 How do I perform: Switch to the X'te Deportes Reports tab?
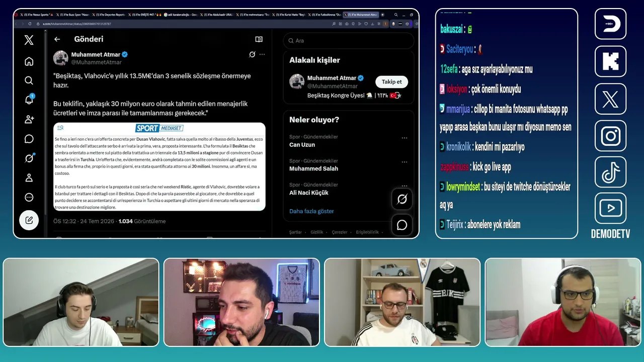coord(109,15)
